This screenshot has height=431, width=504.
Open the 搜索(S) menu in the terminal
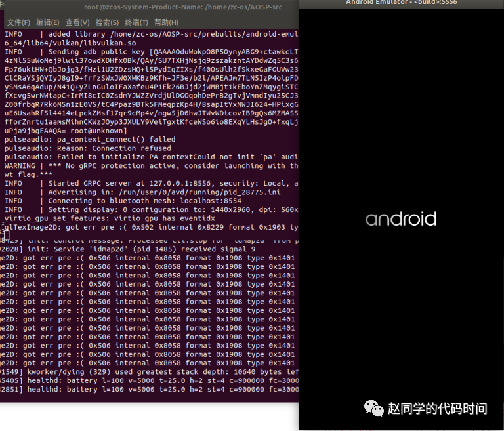pyautogui.click(x=107, y=22)
